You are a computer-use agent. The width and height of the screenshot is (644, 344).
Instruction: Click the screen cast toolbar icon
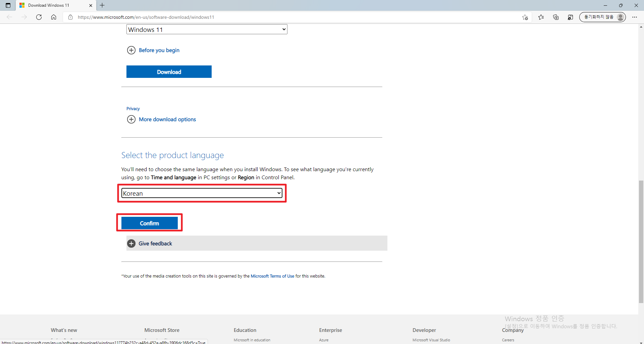coord(570,17)
